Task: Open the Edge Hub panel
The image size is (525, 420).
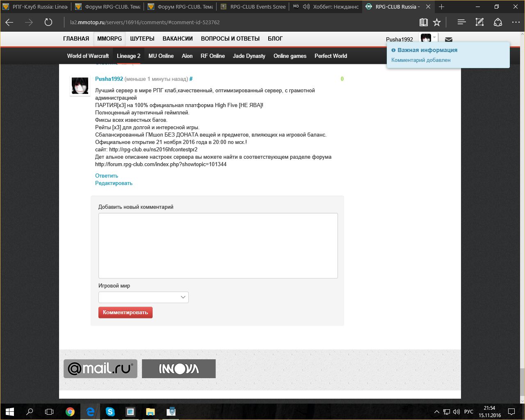Action: (x=461, y=23)
